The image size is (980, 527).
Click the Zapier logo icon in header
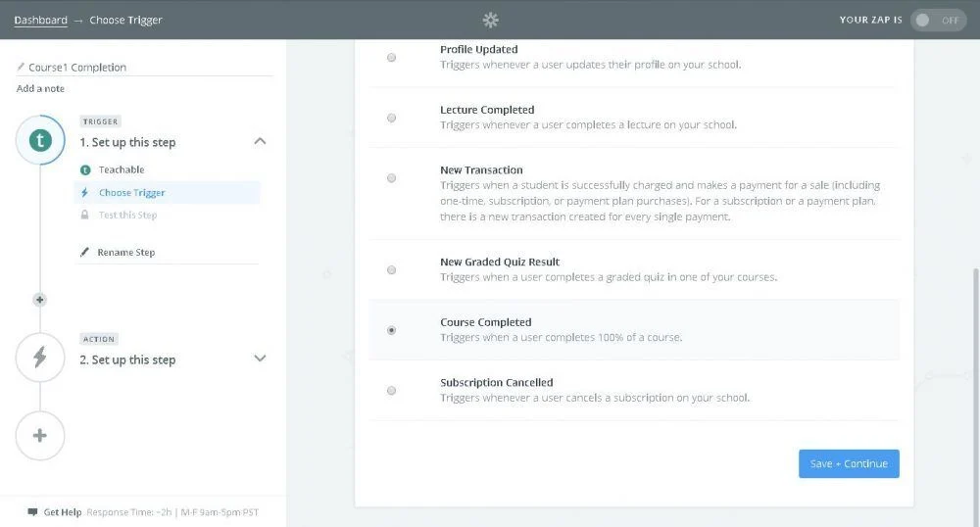click(x=491, y=20)
